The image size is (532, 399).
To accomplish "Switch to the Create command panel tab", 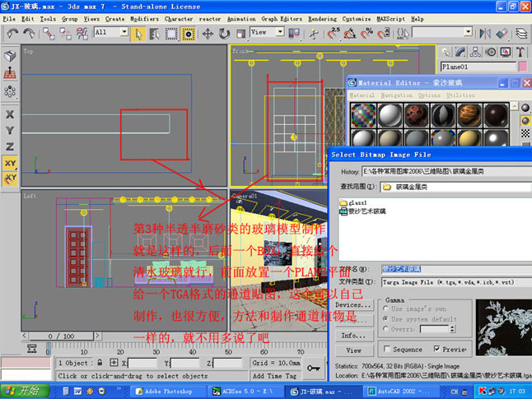I will point(446,52).
